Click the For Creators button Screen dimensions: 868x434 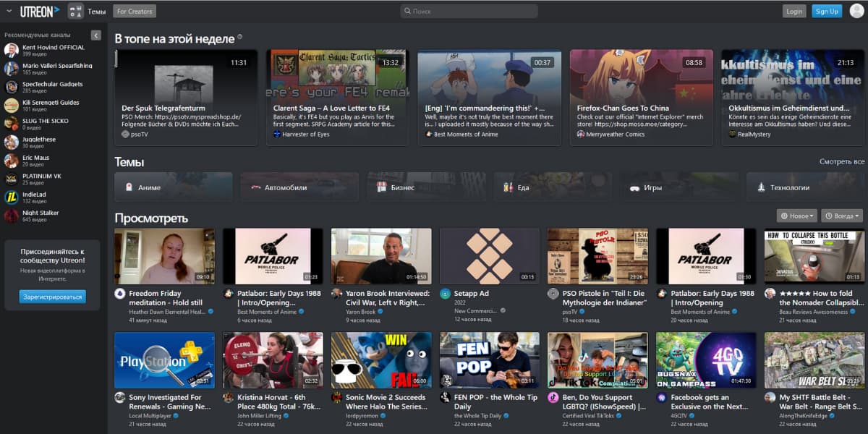pyautogui.click(x=135, y=11)
